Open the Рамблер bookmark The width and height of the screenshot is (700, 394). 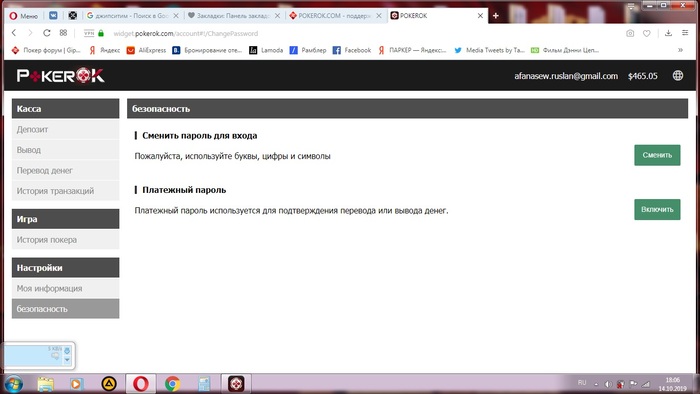pyautogui.click(x=308, y=50)
